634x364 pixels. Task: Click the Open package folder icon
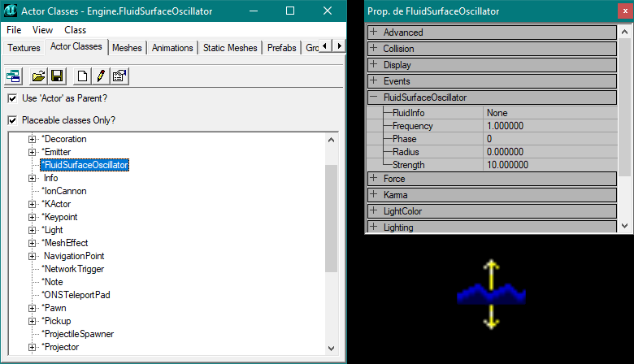pyautogui.click(x=38, y=76)
